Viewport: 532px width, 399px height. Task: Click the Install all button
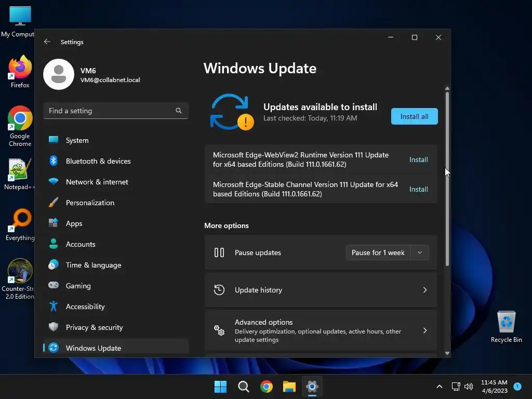[414, 116]
